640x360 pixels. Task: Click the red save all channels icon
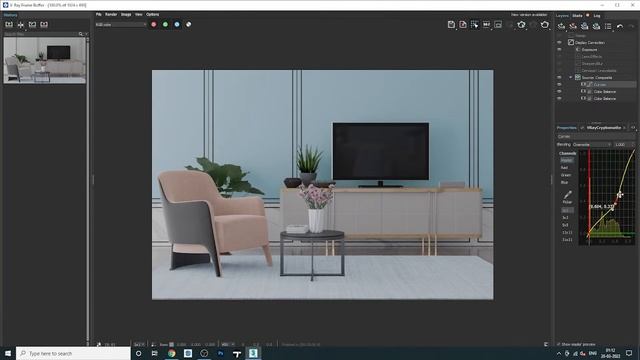[463, 25]
